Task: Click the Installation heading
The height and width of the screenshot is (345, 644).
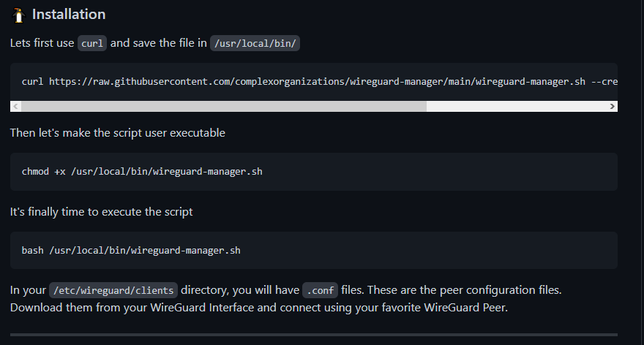Action: (x=69, y=15)
